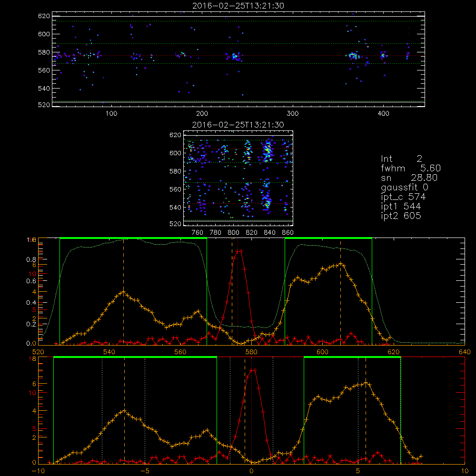This screenshot has width=476, height=476.
Task: Click x-axis label 400 on top plot
Action: pos(383,114)
